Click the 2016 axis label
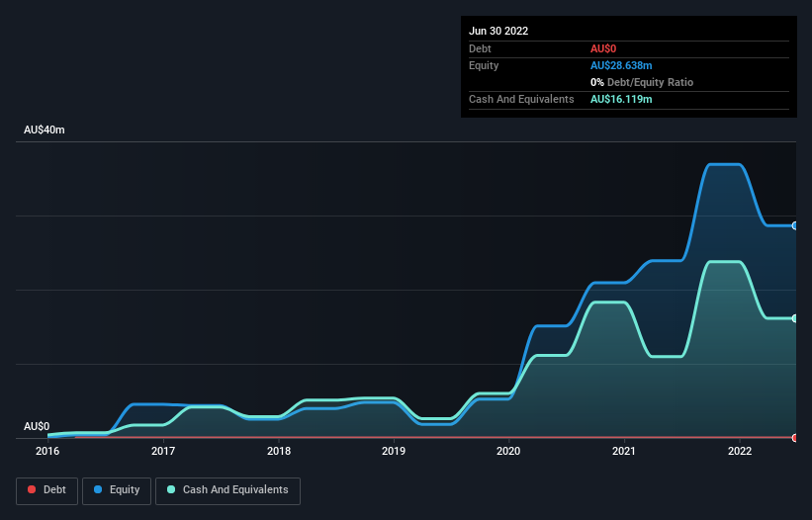Image resolution: width=812 pixels, height=520 pixels. click(47, 451)
